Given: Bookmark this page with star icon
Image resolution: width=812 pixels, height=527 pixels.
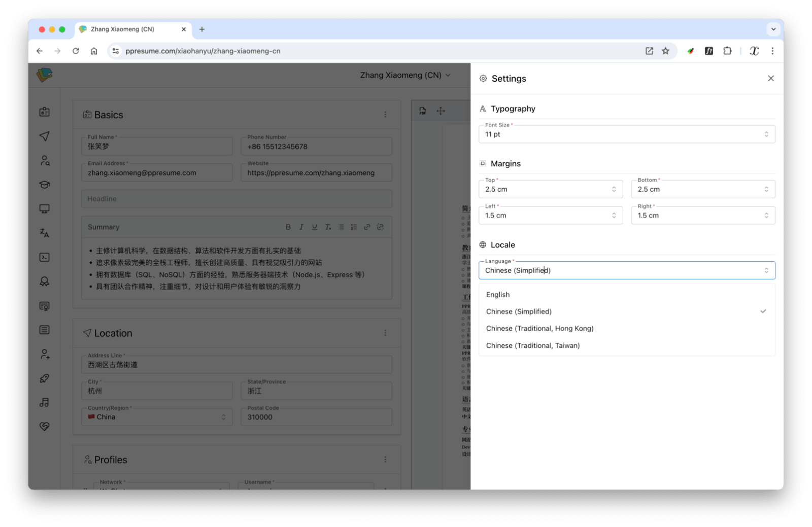Looking at the screenshot, I should (665, 51).
